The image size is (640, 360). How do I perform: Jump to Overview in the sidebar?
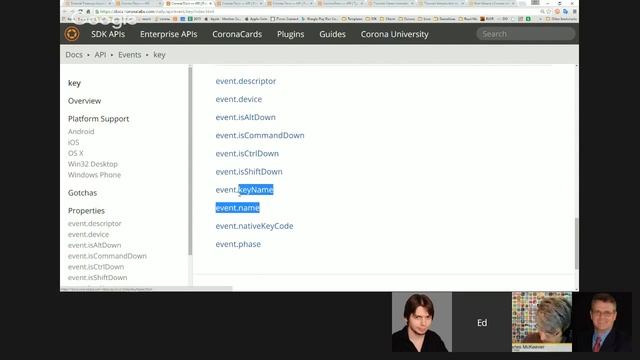84,101
